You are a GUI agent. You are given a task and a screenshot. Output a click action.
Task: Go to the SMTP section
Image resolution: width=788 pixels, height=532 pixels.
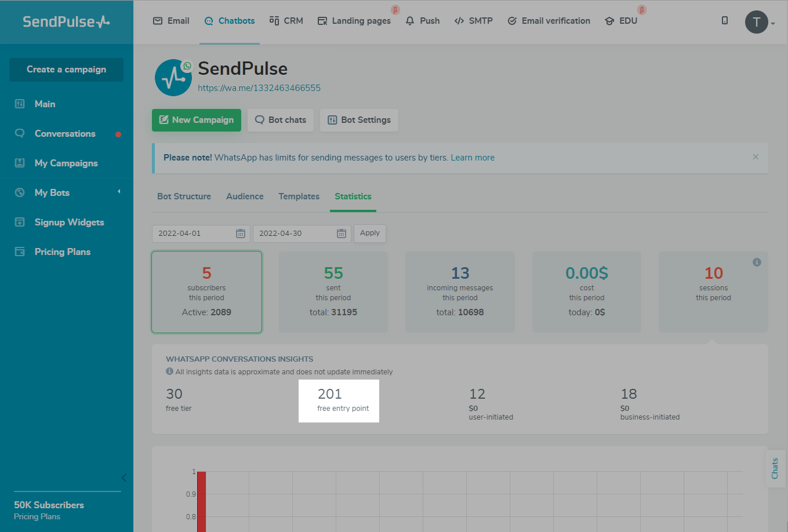(474, 21)
